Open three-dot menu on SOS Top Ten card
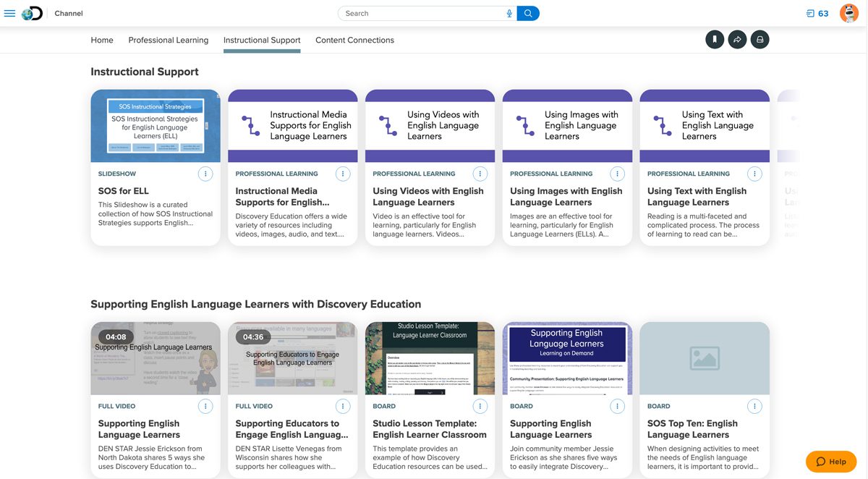 tap(754, 406)
